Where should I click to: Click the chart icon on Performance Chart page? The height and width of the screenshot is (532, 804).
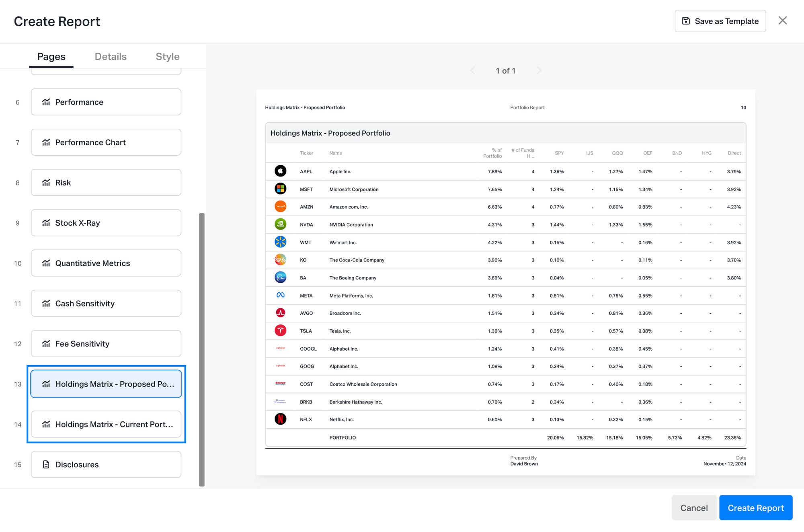[46, 142]
